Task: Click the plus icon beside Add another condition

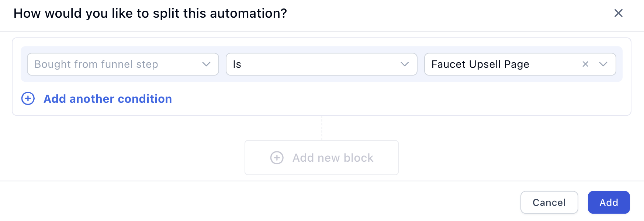Action: click(28, 99)
